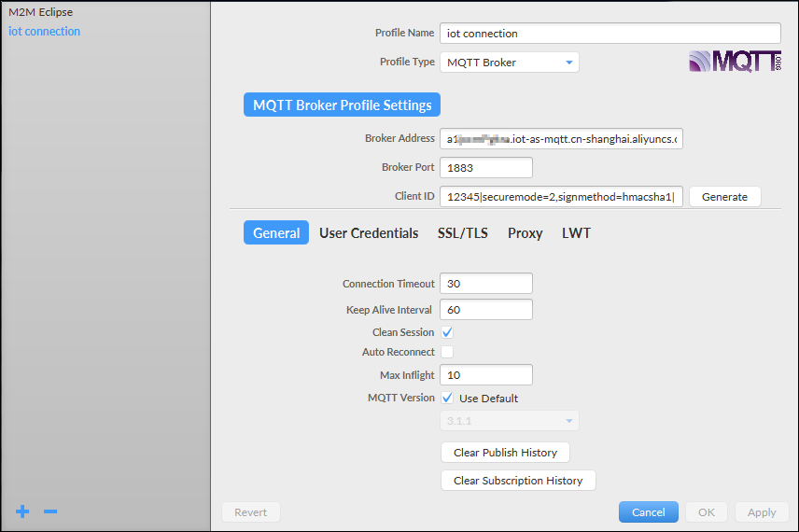This screenshot has width=799, height=532.
Task: Focus the Max Inflight field
Action: coord(486,375)
